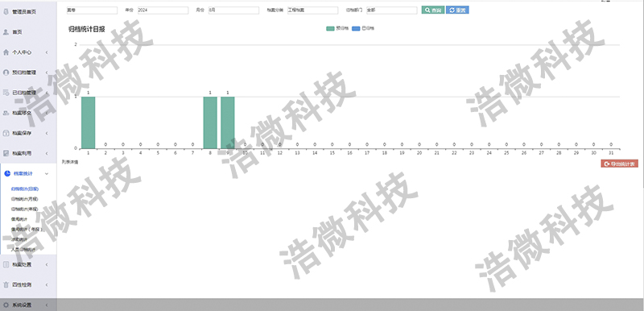The height and width of the screenshot is (311, 644).
Task: Open the 月份 dropdown showing 8月
Action: (233, 10)
